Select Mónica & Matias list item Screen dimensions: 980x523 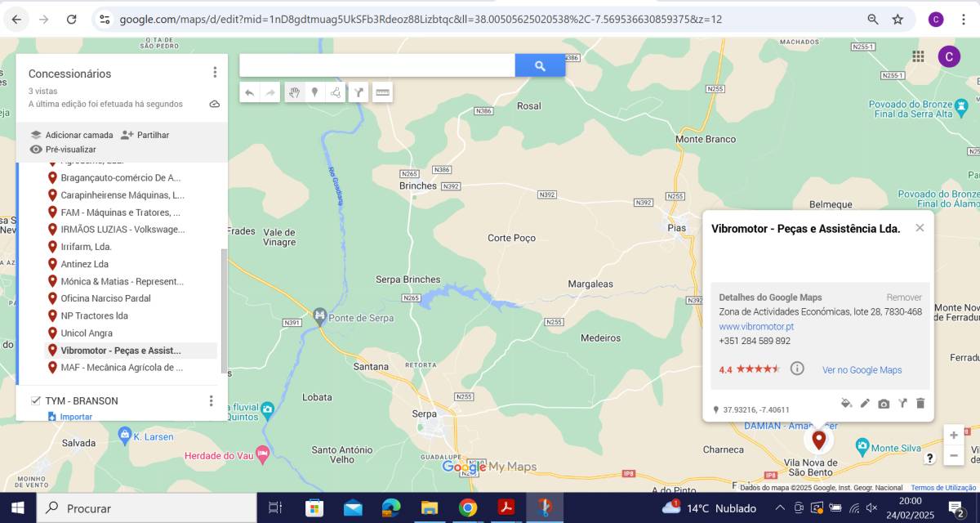point(131,281)
